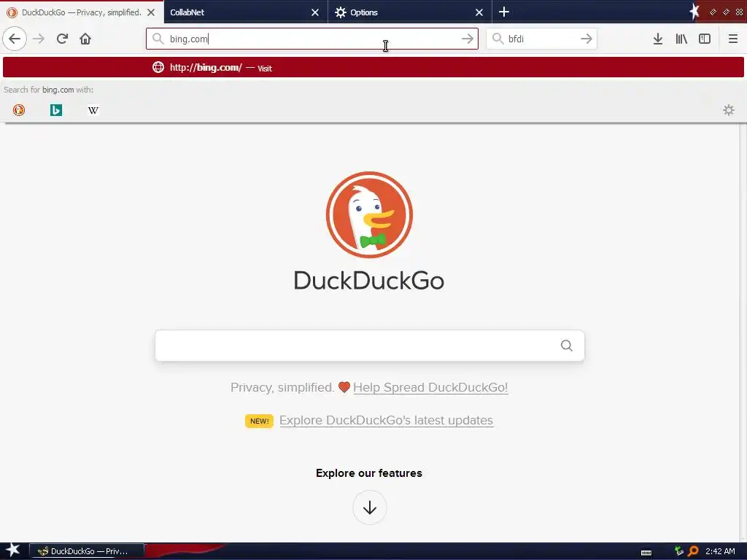747x560 pixels.
Task: Close the CollabNet tab
Action: [315, 12]
